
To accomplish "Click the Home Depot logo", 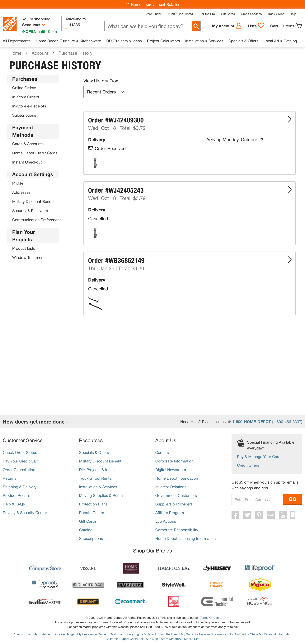I will point(10,24).
